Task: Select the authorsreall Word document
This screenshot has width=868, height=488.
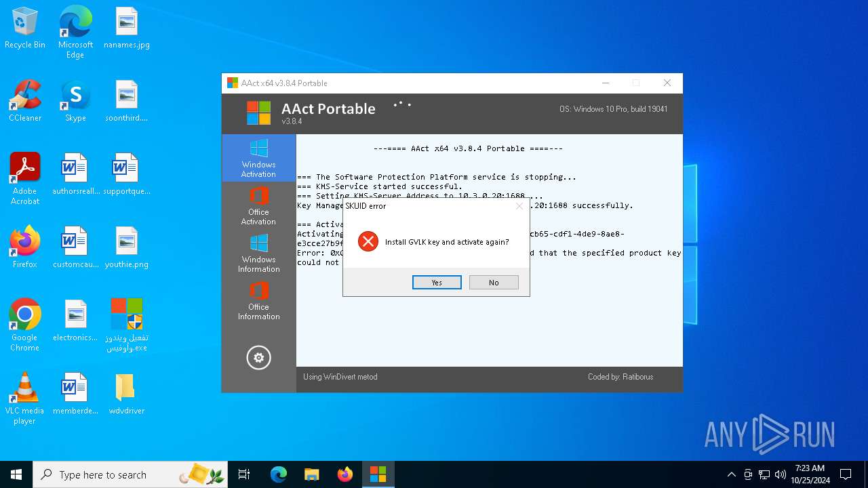Action: 75,175
